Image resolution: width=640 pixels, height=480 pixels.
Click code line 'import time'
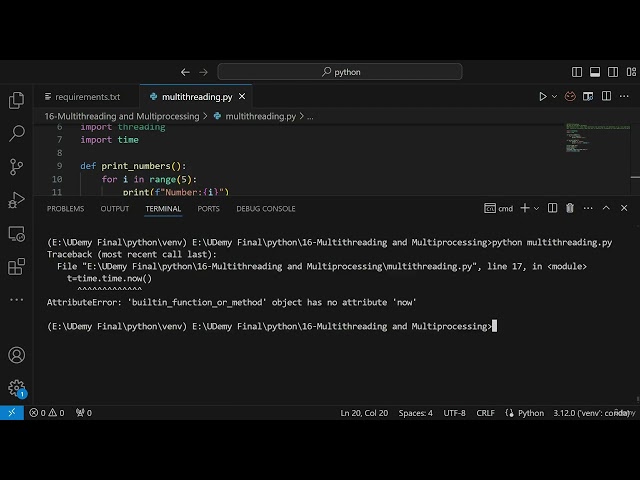point(109,140)
